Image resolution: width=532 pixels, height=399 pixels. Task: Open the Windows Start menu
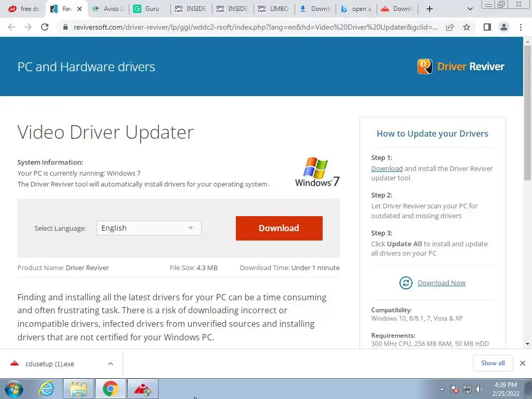click(14, 389)
